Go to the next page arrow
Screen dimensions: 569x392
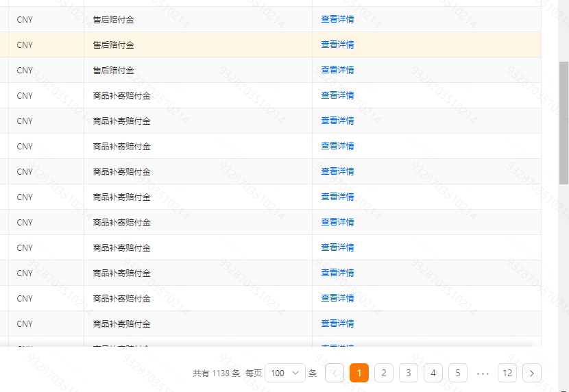[x=532, y=373]
